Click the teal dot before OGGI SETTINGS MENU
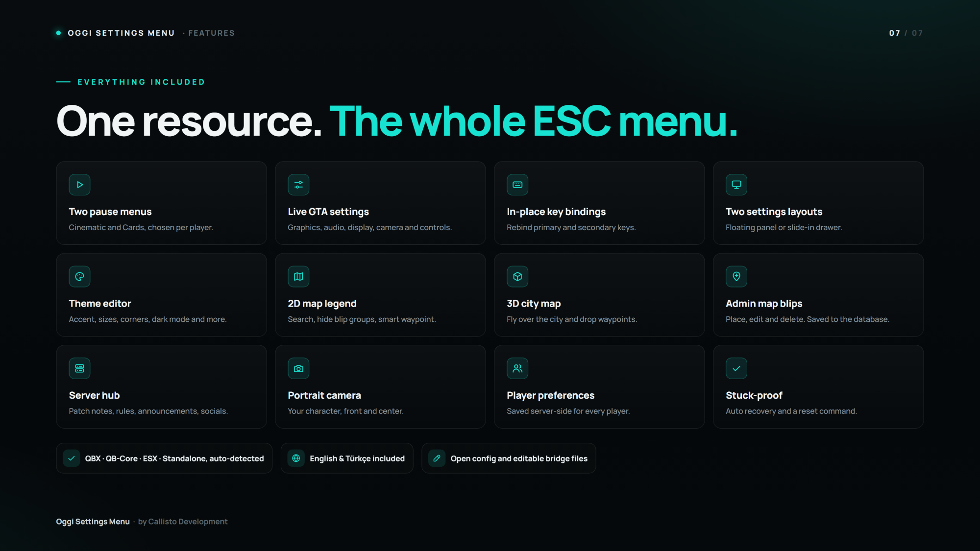Image resolution: width=980 pixels, height=551 pixels. (x=58, y=33)
